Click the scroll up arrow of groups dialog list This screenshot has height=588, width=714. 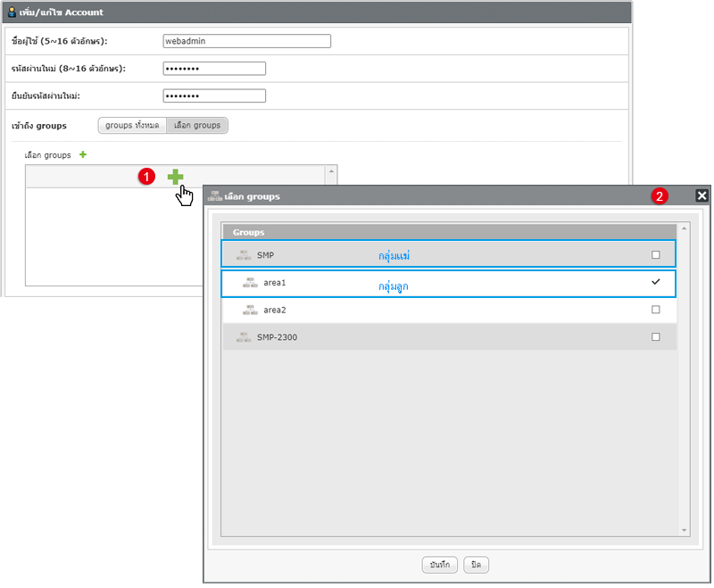684,228
